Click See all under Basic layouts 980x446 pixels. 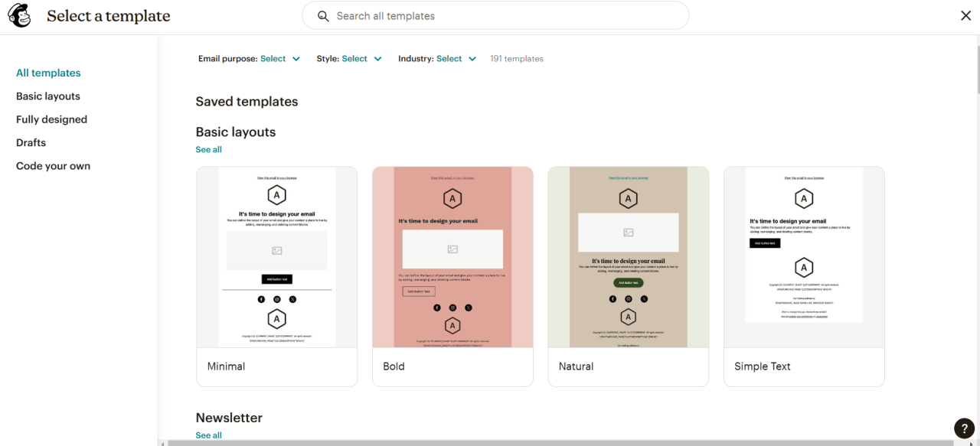208,149
